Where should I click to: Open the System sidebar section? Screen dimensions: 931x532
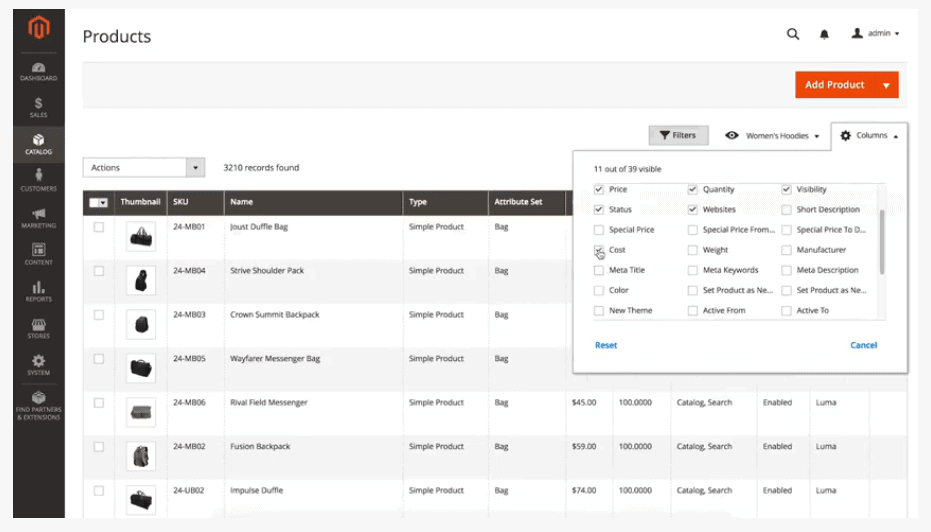[39, 365]
